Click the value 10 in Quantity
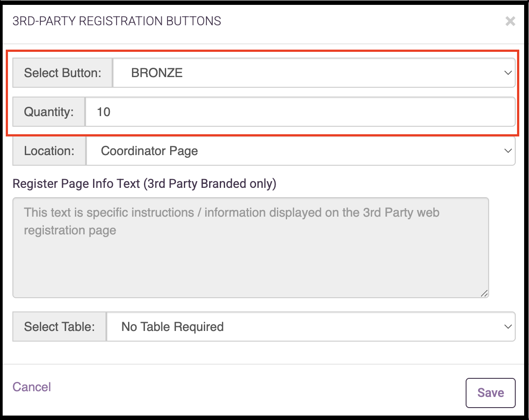The height and width of the screenshot is (420, 529). point(104,112)
